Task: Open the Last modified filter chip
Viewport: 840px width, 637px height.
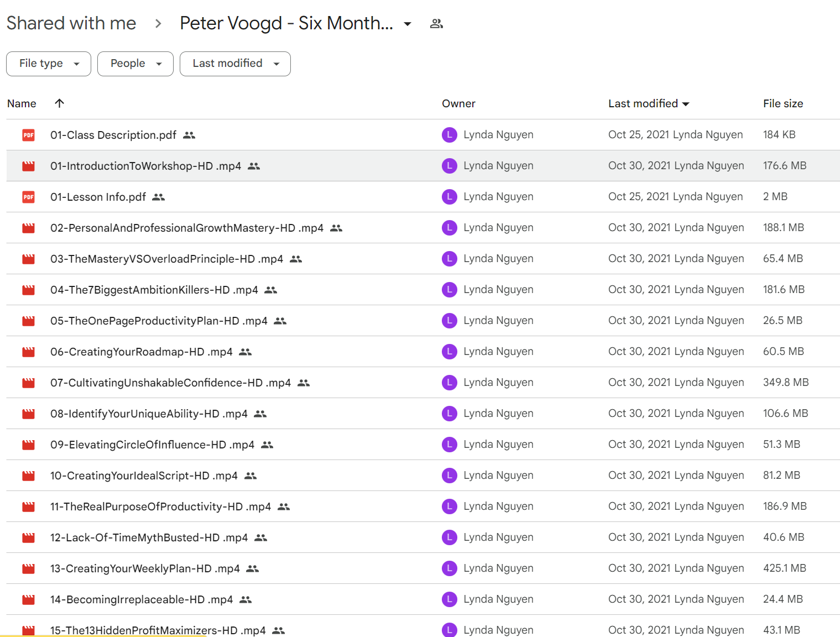Action: 235,64
